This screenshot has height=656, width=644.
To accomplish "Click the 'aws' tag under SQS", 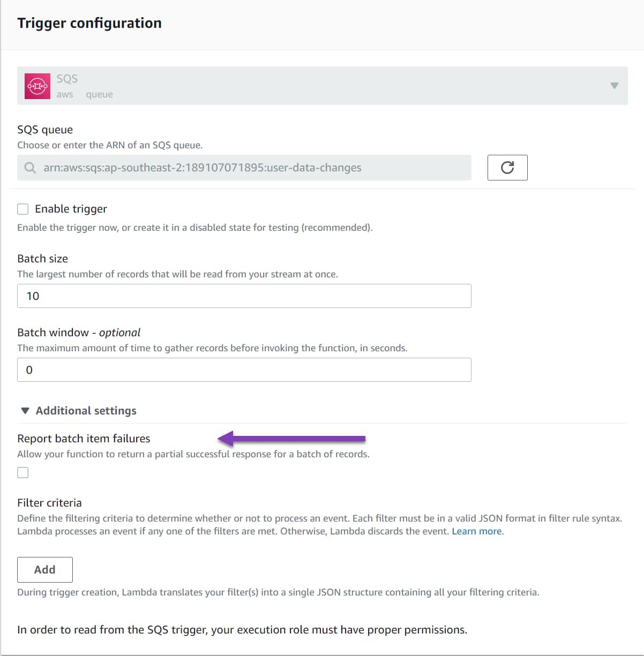I will (x=65, y=94).
